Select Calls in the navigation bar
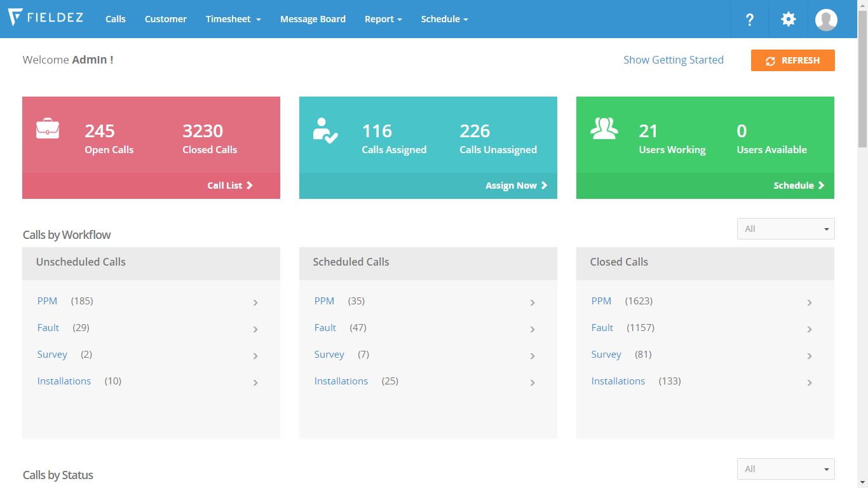Viewport: 868px width, 488px height. click(115, 19)
